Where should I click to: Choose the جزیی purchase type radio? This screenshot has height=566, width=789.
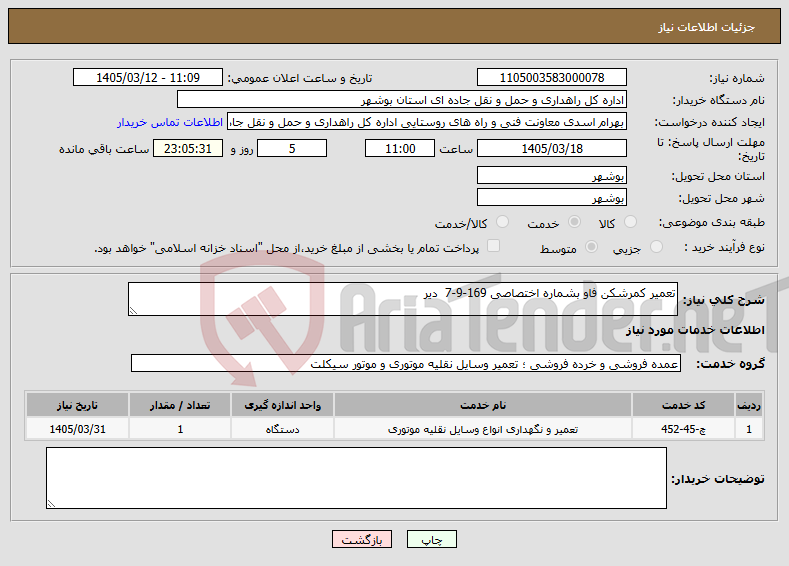(x=656, y=247)
